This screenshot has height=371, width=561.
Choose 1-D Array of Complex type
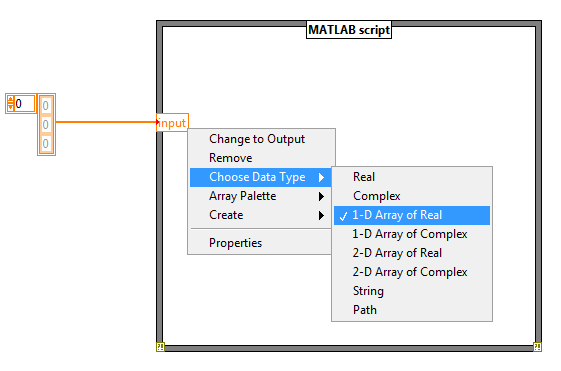(412, 234)
